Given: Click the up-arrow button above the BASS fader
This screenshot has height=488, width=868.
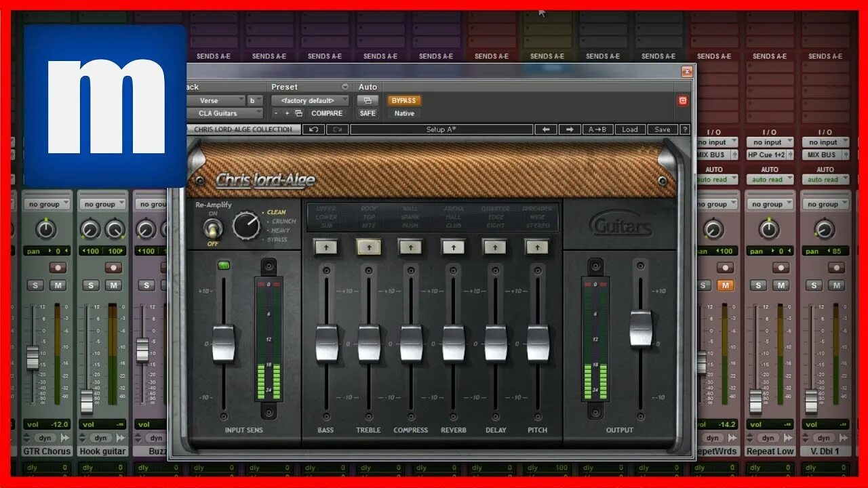Looking at the screenshot, I should [326, 247].
